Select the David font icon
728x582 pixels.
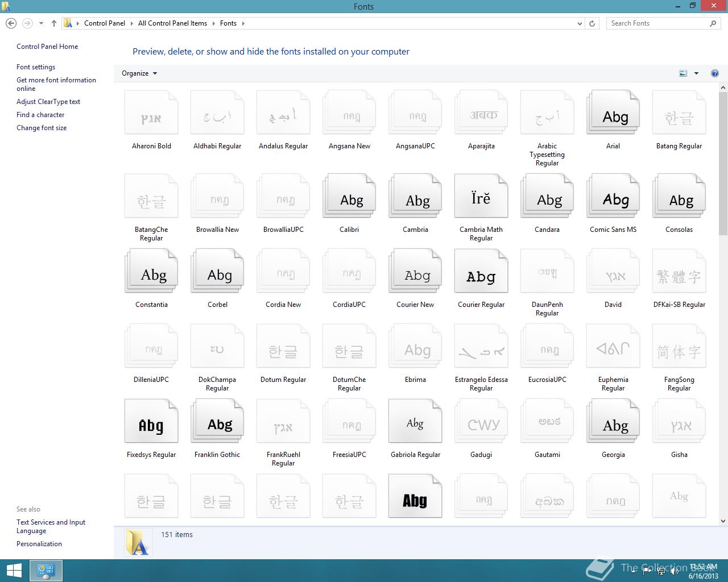pyautogui.click(x=613, y=271)
